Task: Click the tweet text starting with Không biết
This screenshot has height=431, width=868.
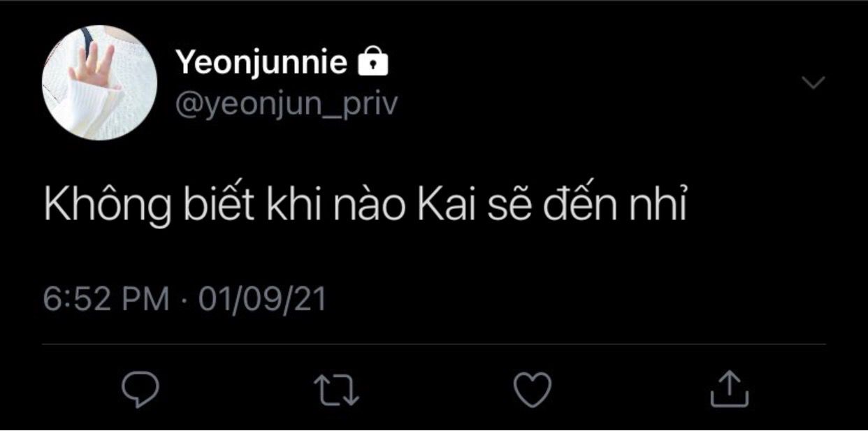Action: [x=363, y=207]
